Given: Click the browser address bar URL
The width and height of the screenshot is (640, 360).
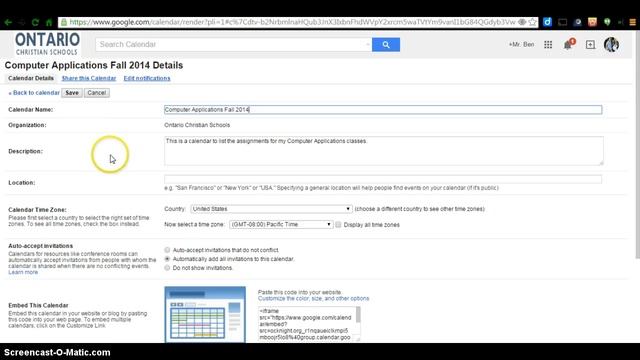Looking at the screenshot, I should (x=292, y=22).
